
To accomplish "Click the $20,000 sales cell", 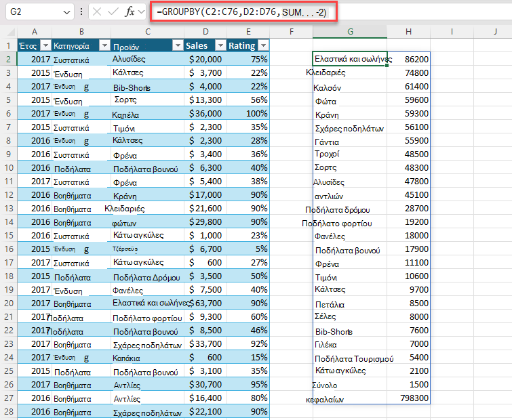I will [x=205, y=59].
